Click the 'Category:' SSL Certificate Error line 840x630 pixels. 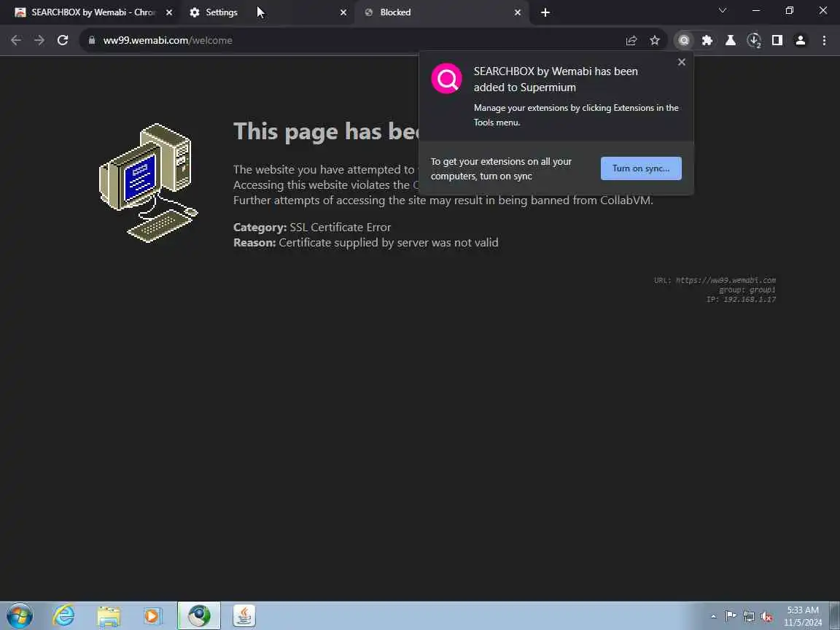pyautogui.click(x=312, y=227)
